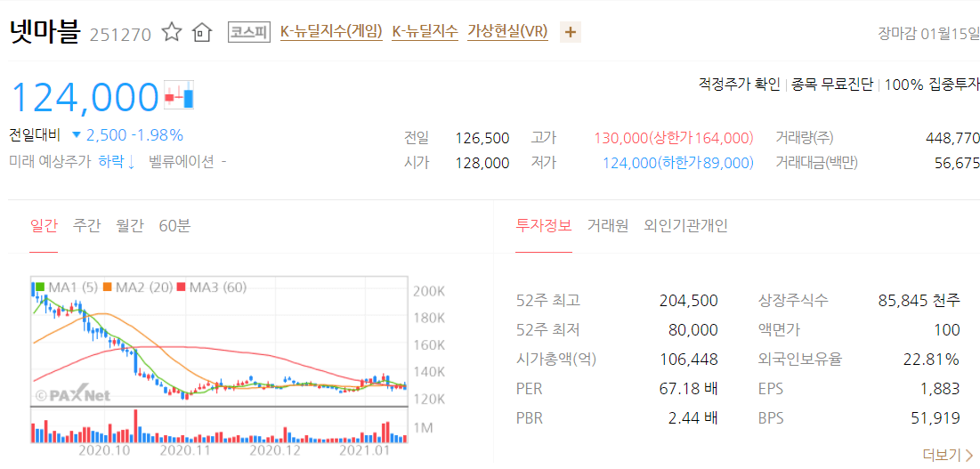Switch chart to 월간 tab
This screenshot has width=980, height=469.
[x=129, y=225]
